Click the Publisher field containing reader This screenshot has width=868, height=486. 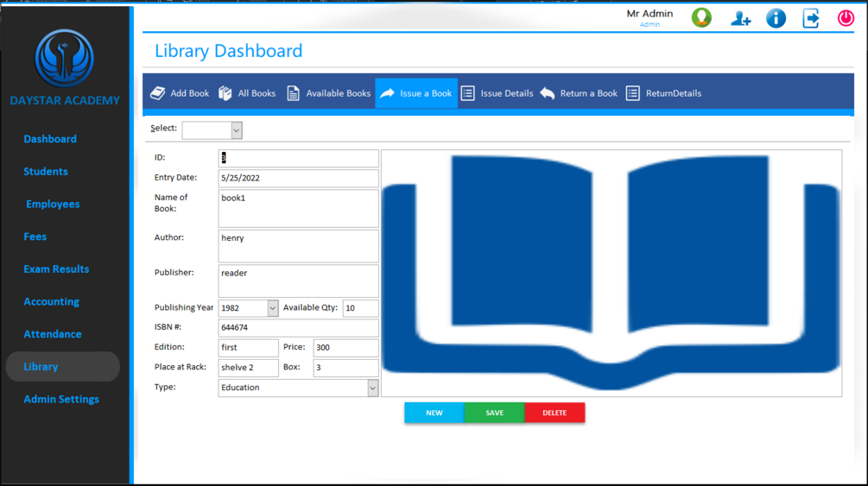[x=298, y=281]
